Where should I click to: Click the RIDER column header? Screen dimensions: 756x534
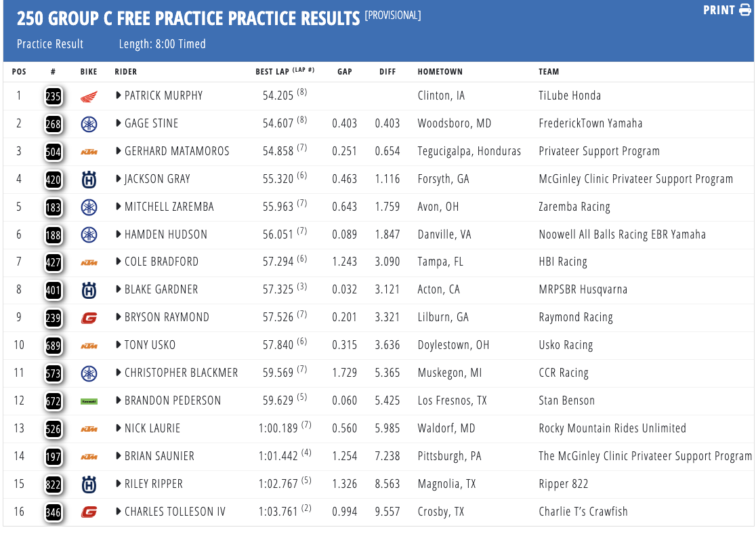coord(125,71)
